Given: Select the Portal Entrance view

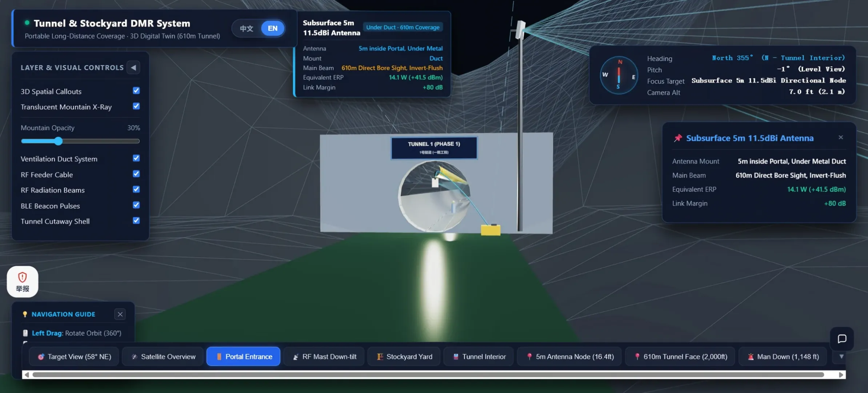Looking at the screenshot, I should coord(243,357).
